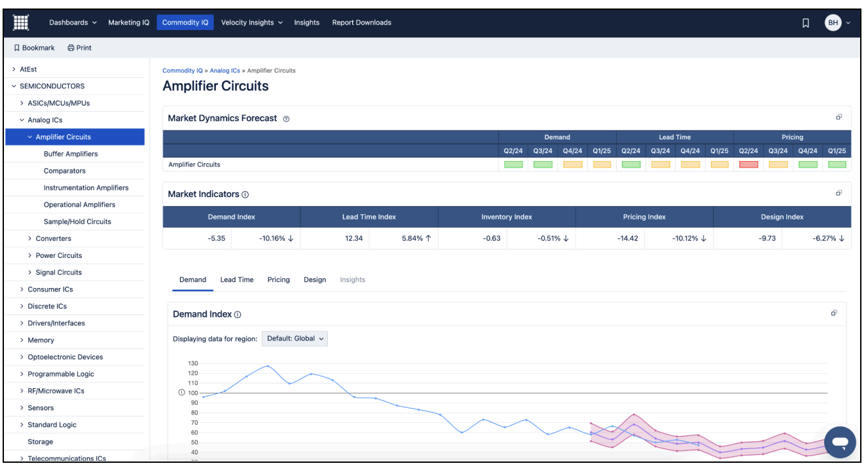Open the Dashboards dropdown menu
Image resolution: width=868 pixels, height=470 pixels.
click(73, 22)
